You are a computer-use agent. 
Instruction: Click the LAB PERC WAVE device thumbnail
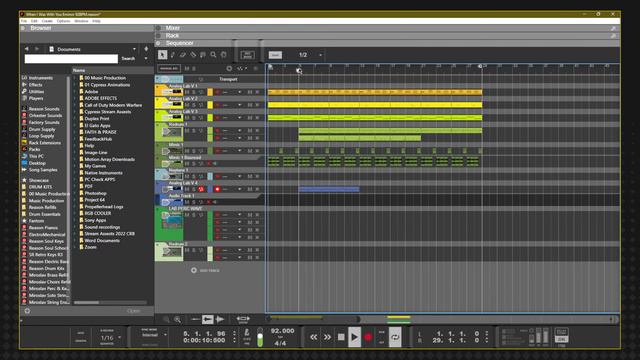point(172,220)
